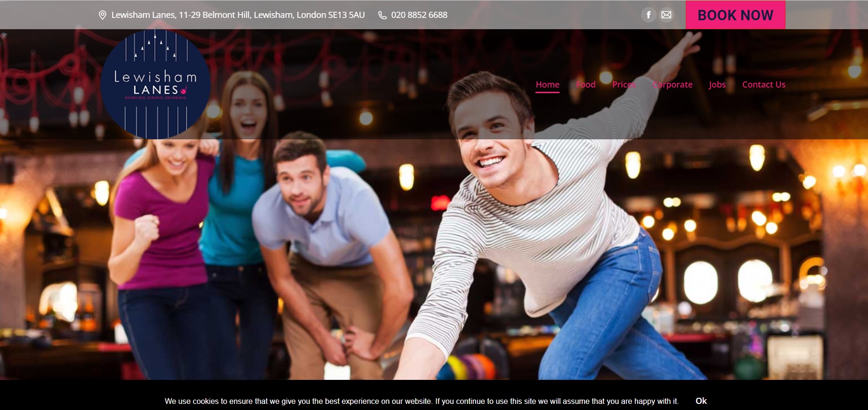Go to the Prices page
Image resolution: width=868 pixels, height=410 pixels.
tap(624, 85)
